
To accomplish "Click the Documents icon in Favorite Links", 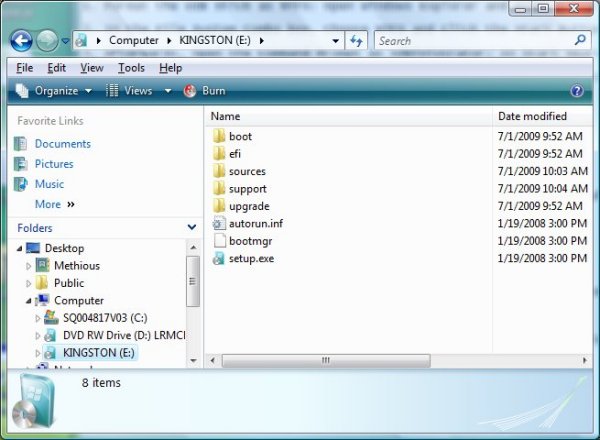I will (x=20, y=144).
